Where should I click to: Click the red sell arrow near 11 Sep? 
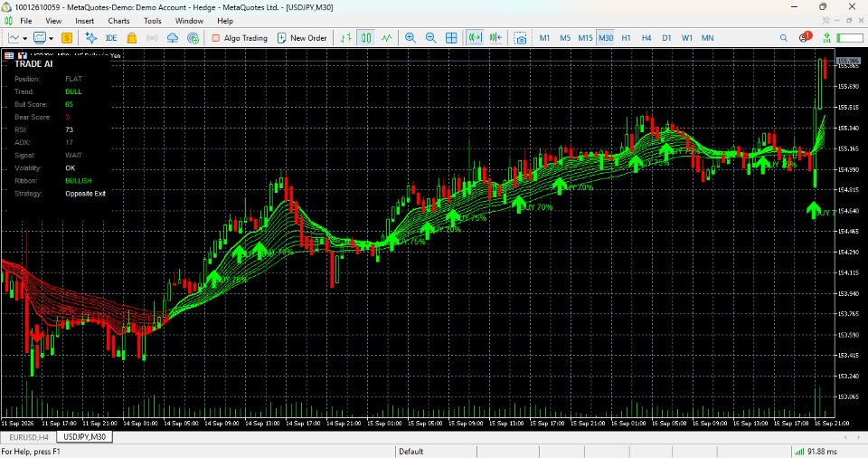click(x=36, y=334)
